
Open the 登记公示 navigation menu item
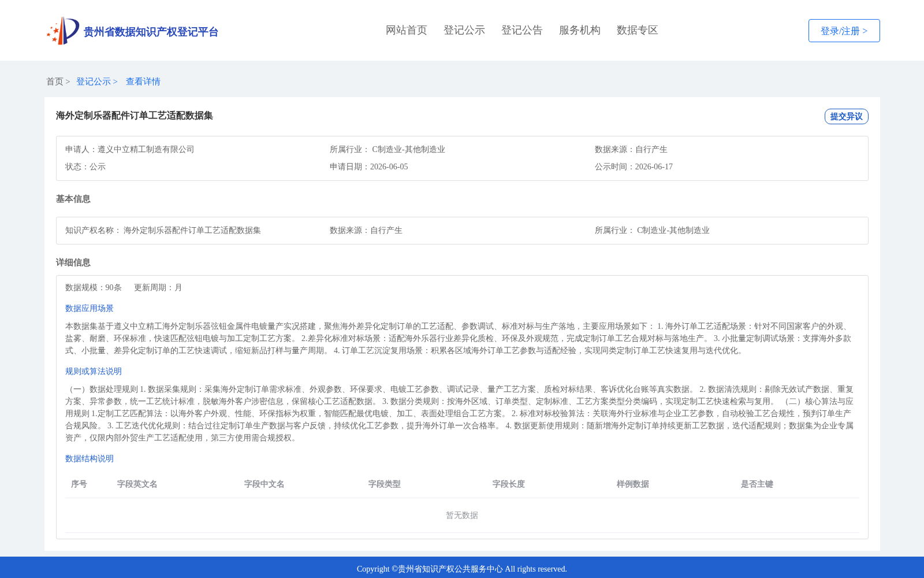tap(464, 30)
